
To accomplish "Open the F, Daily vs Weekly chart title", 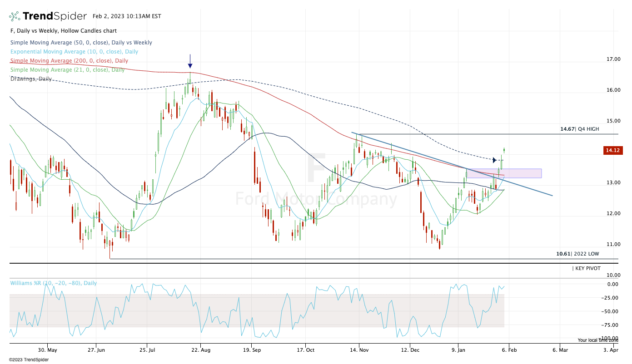I will [63, 31].
